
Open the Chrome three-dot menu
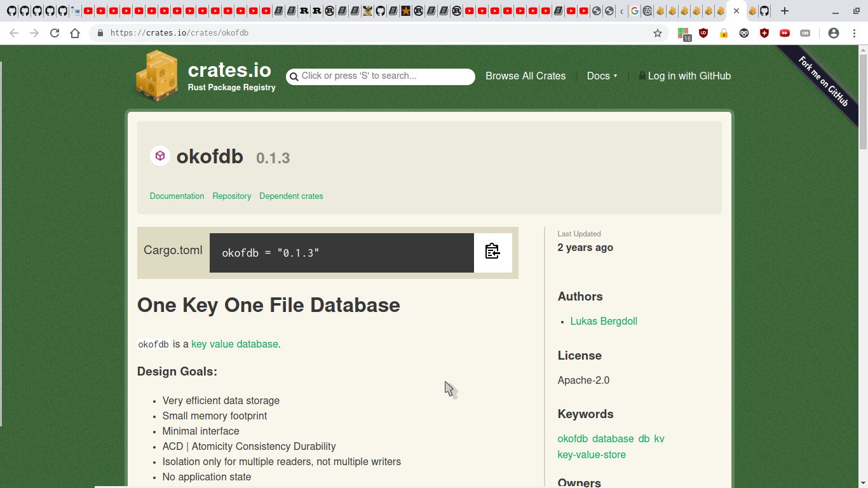tap(854, 33)
